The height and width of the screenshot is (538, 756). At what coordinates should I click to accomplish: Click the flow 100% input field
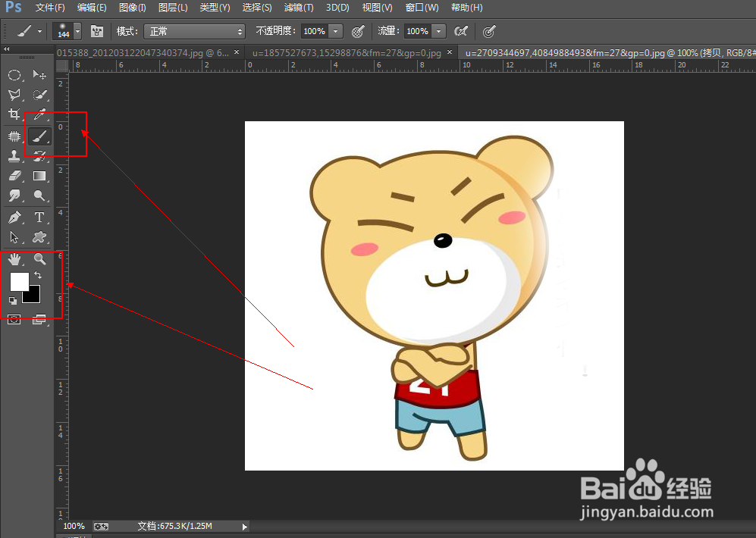(418, 31)
